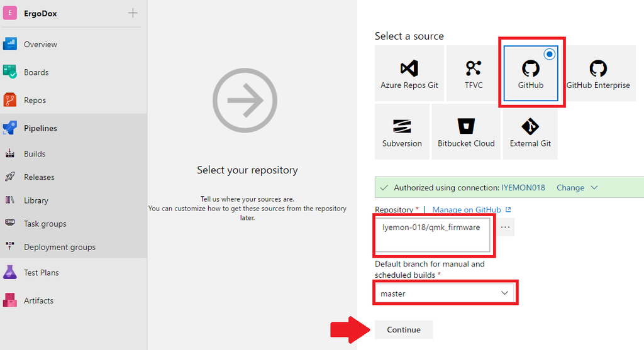This screenshot has width=644, height=350.
Task: Click the large arrow circle graphic
Action: pos(245,100)
